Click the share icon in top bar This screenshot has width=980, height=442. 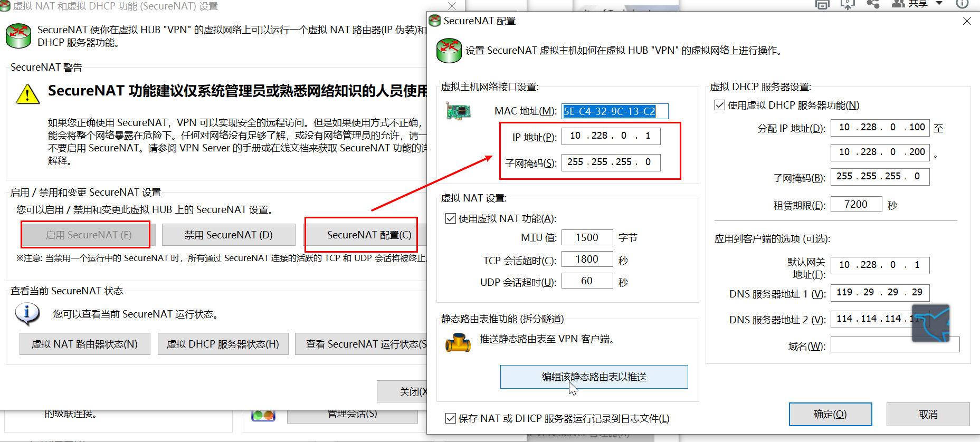coord(873,4)
